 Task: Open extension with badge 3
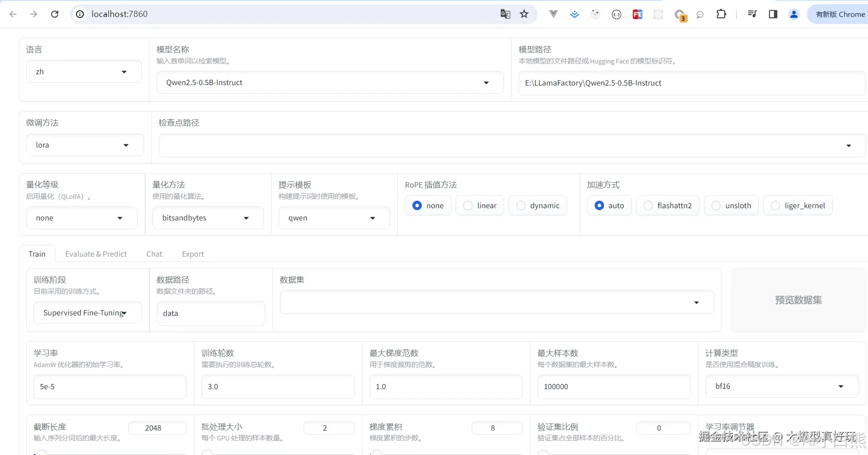[x=680, y=15]
